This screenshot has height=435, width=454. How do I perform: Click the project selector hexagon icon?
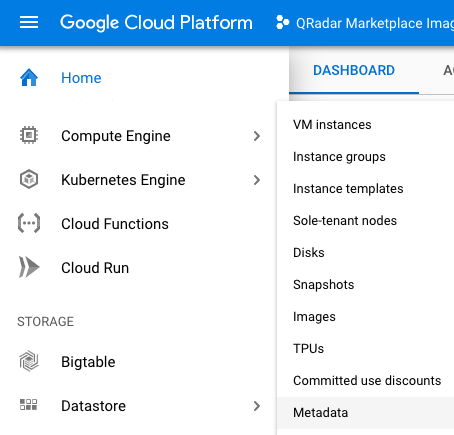283,22
